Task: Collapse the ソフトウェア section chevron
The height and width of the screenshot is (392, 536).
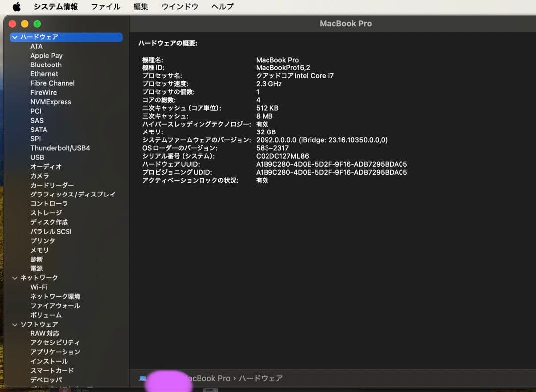Action: [x=15, y=325]
